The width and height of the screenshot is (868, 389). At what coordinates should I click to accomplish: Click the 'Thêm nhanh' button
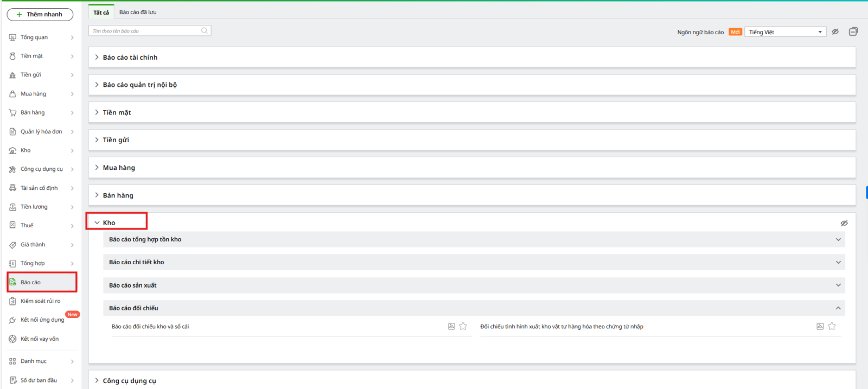click(x=40, y=15)
